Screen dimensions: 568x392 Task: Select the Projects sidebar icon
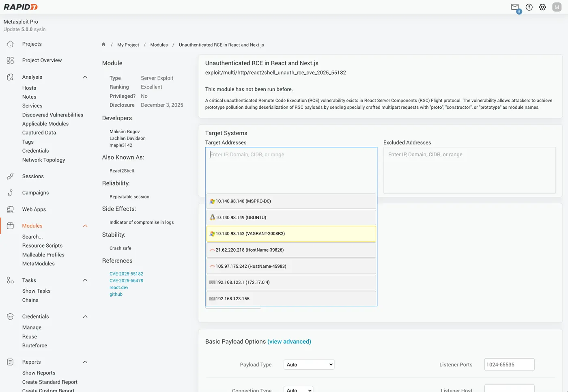click(x=10, y=44)
